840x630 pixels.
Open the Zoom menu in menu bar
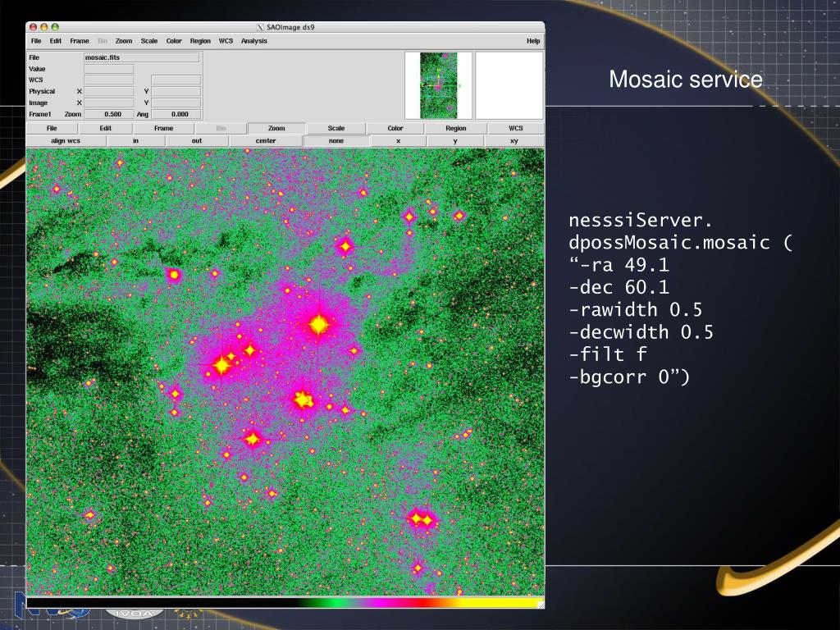click(x=124, y=41)
